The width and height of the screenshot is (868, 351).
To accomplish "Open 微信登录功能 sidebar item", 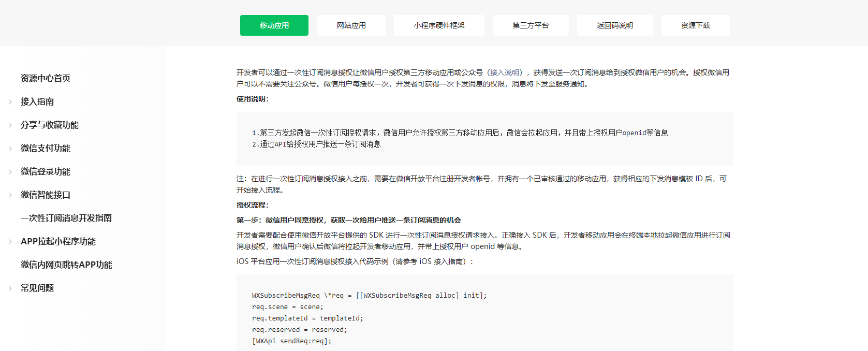I will pos(46,171).
